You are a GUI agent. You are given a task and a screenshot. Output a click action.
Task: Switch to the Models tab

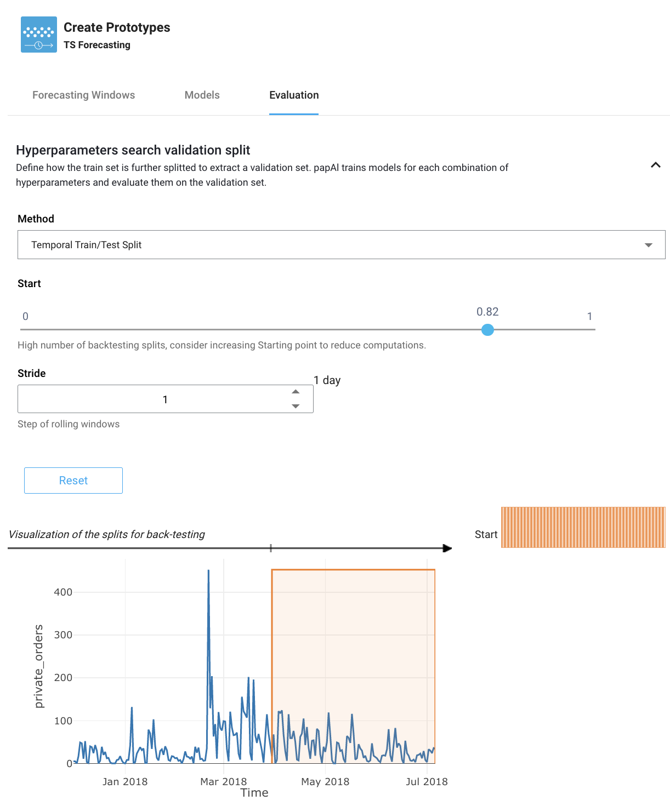[202, 95]
